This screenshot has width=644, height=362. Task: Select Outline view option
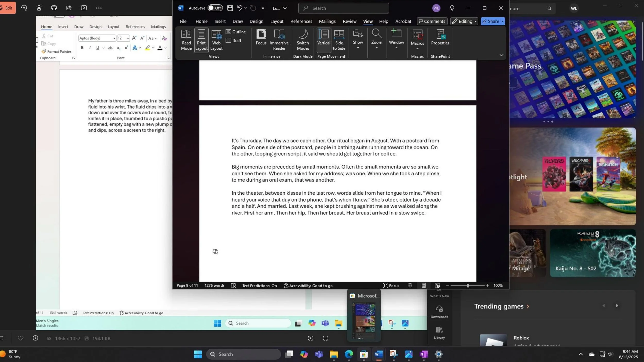click(x=236, y=32)
